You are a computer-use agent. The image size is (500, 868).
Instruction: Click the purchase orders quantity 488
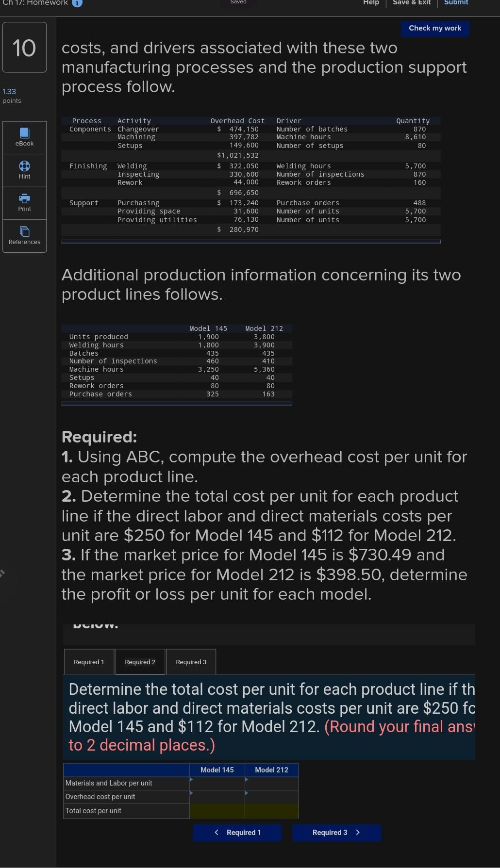(x=419, y=203)
